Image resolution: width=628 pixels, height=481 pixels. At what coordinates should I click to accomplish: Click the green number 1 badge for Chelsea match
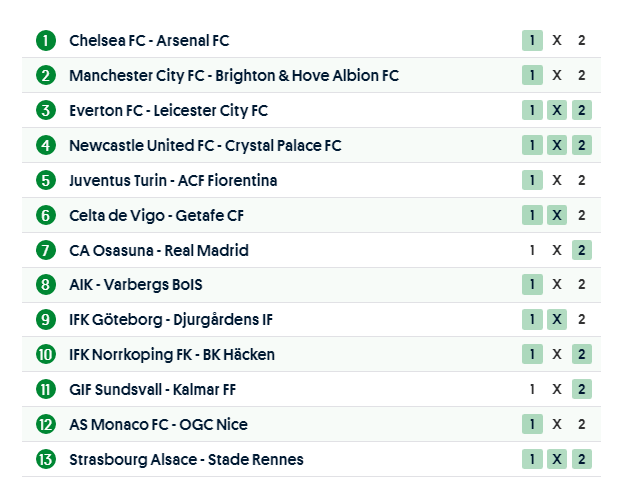46,41
